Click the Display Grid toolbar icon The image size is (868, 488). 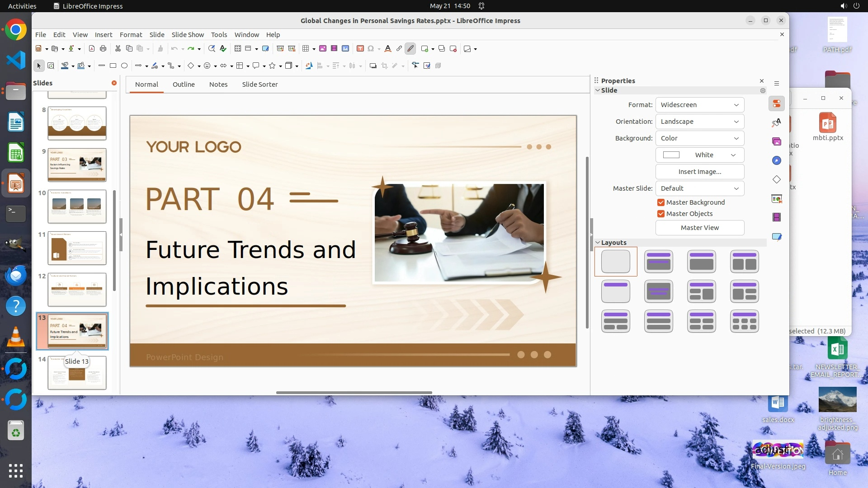click(x=238, y=49)
